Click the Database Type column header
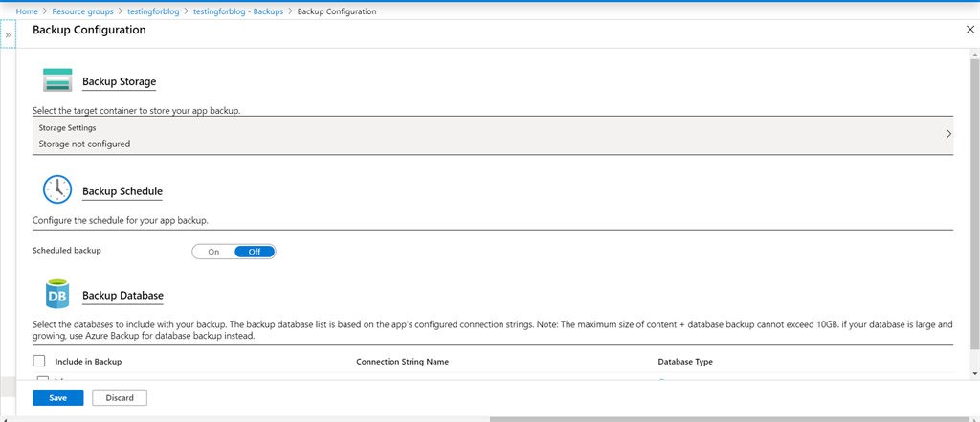 point(685,362)
